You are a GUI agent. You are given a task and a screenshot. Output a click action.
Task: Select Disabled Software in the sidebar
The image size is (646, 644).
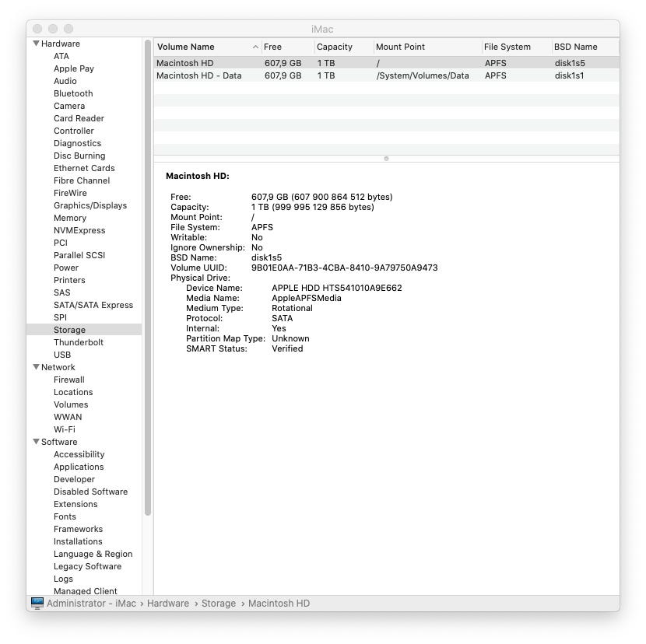click(x=90, y=492)
